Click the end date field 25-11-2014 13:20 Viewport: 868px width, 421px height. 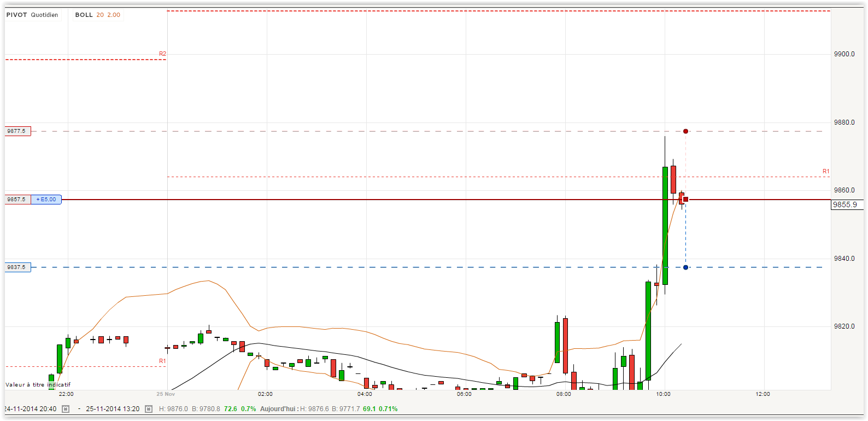tap(113, 409)
